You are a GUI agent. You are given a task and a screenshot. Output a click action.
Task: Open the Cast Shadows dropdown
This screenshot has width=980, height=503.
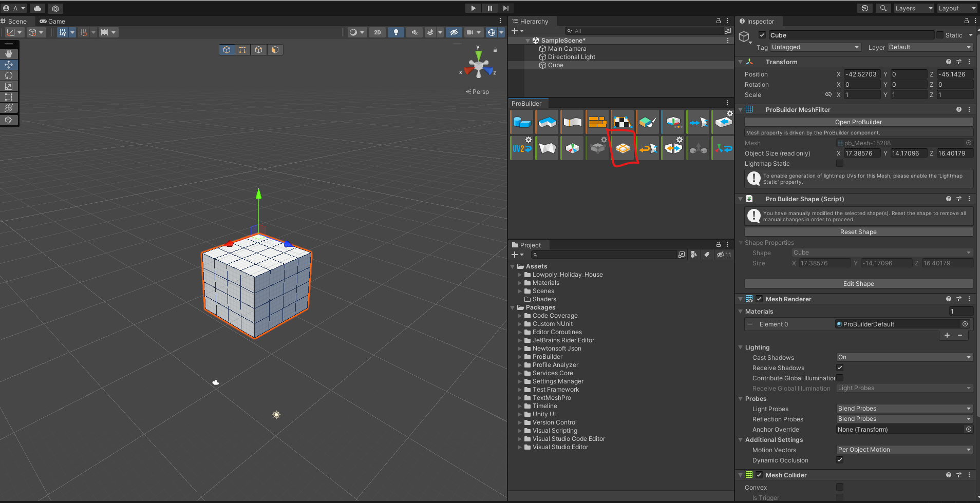click(x=904, y=357)
